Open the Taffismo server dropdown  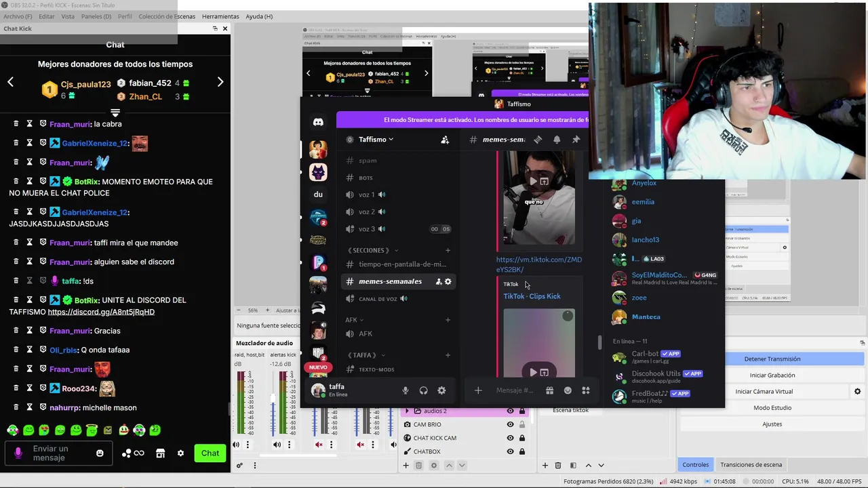click(x=376, y=140)
